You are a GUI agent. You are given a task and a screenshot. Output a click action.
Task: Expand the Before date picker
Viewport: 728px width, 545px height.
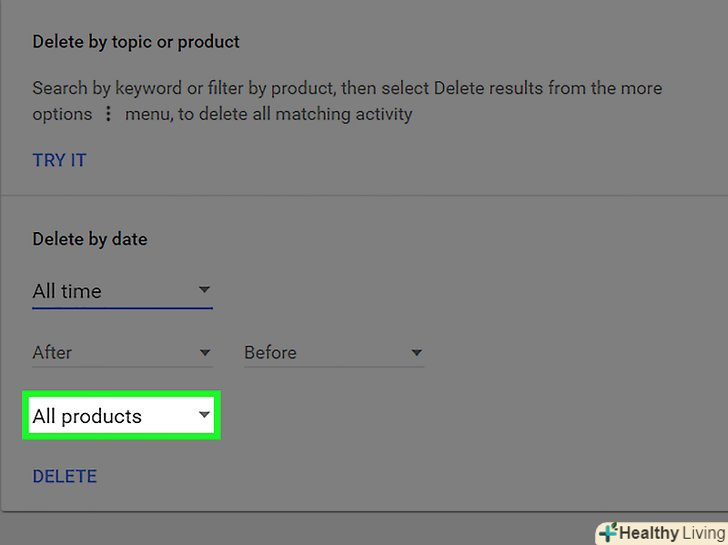333,353
